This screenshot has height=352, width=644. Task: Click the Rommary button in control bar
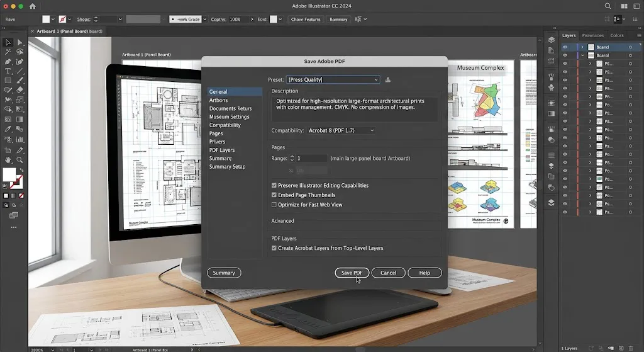coord(338,20)
